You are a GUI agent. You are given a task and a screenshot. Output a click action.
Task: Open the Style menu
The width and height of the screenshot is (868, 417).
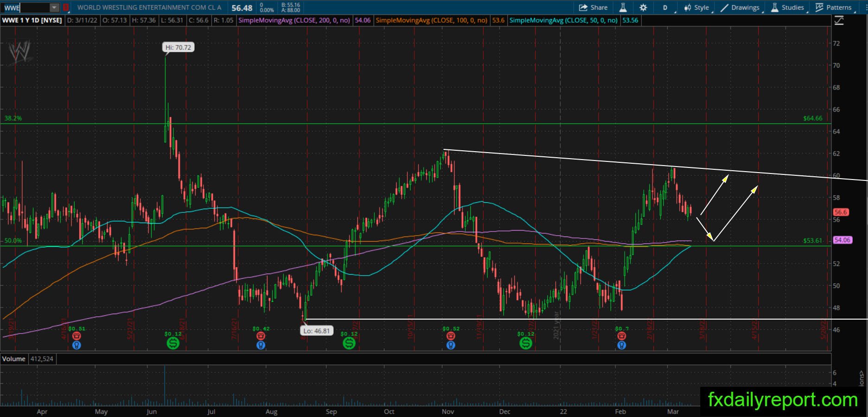pyautogui.click(x=697, y=7)
